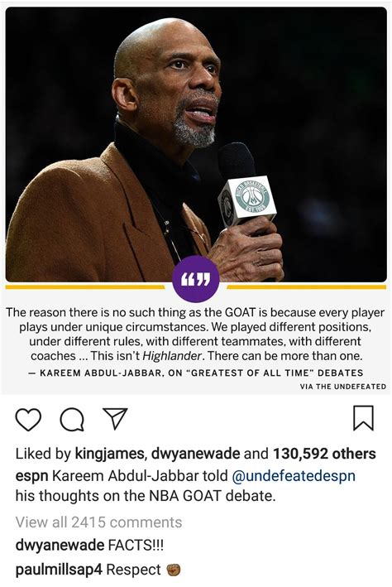Screen dimensions: 392x587
Task: Open the espn account name in caption
Action: (x=31, y=476)
